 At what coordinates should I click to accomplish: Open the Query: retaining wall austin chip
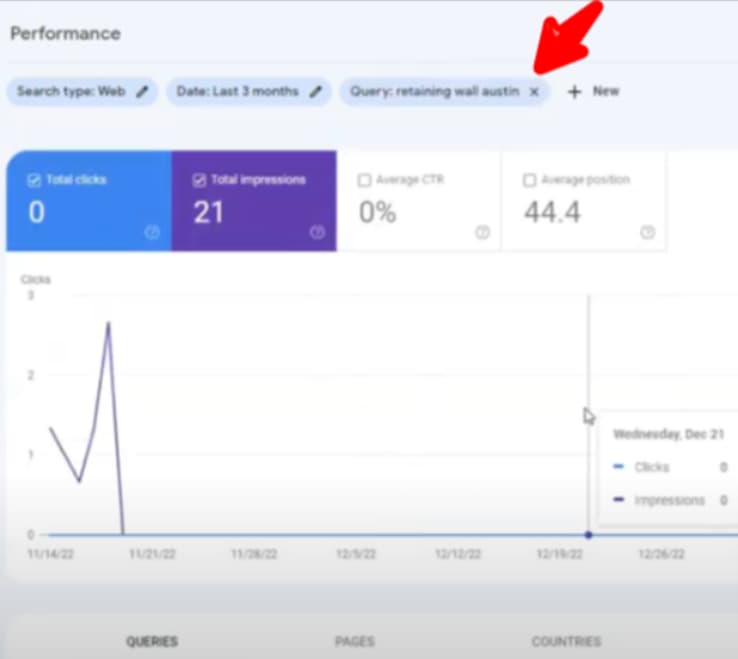pyautogui.click(x=434, y=92)
